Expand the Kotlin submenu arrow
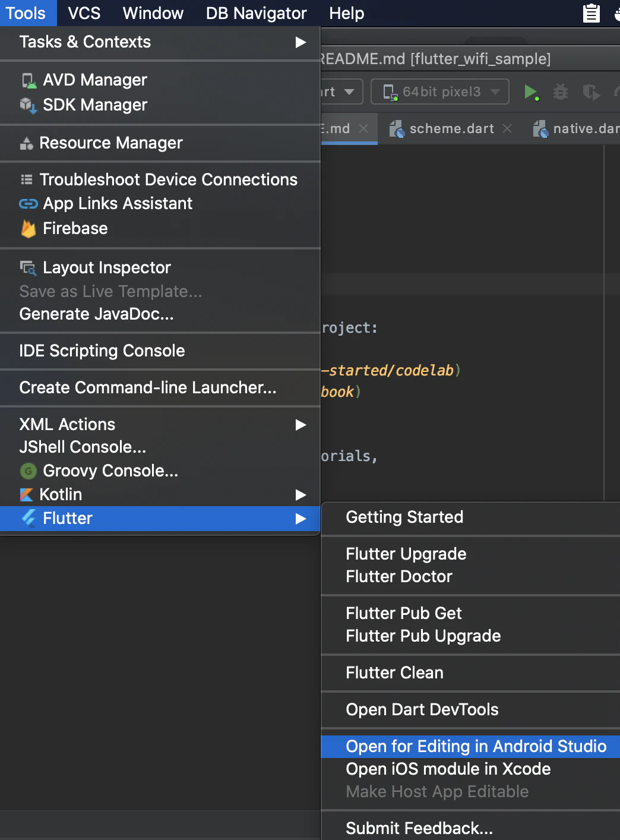620x840 pixels. (300, 495)
